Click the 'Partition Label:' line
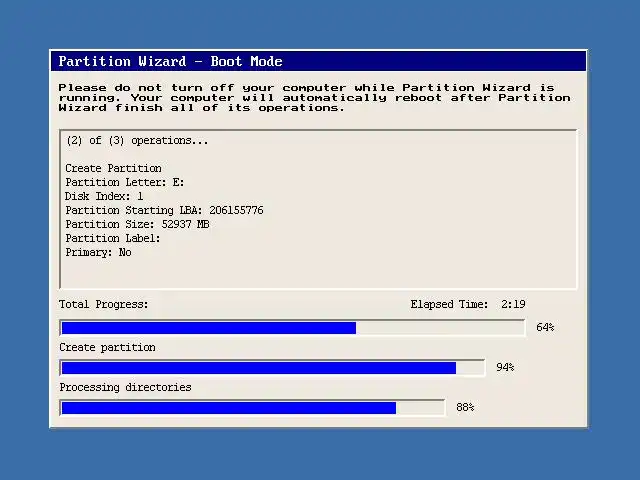Image resolution: width=640 pixels, height=480 pixels. coord(113,238)
